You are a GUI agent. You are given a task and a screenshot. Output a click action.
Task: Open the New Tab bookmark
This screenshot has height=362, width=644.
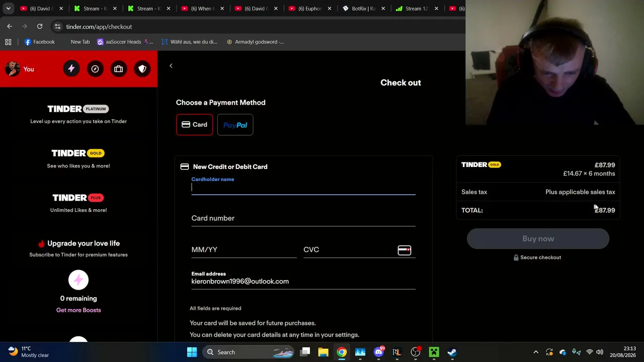pos(80,42)
